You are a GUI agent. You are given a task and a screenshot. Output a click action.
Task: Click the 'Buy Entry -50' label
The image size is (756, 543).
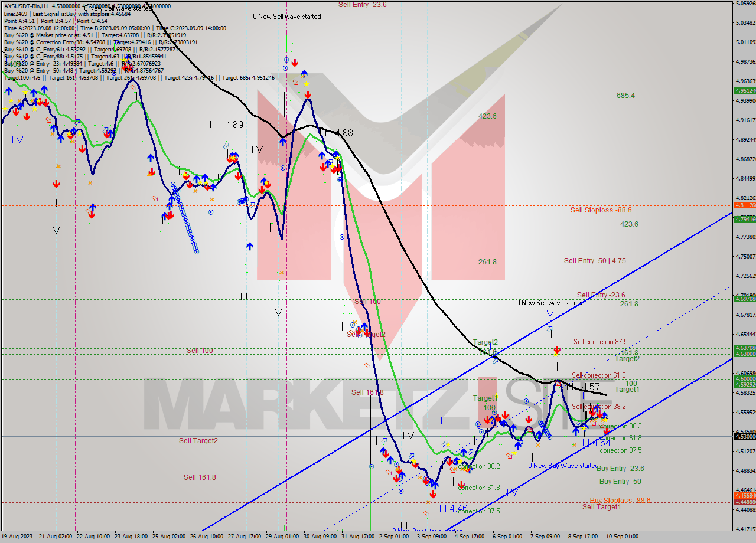pos(620,482)
